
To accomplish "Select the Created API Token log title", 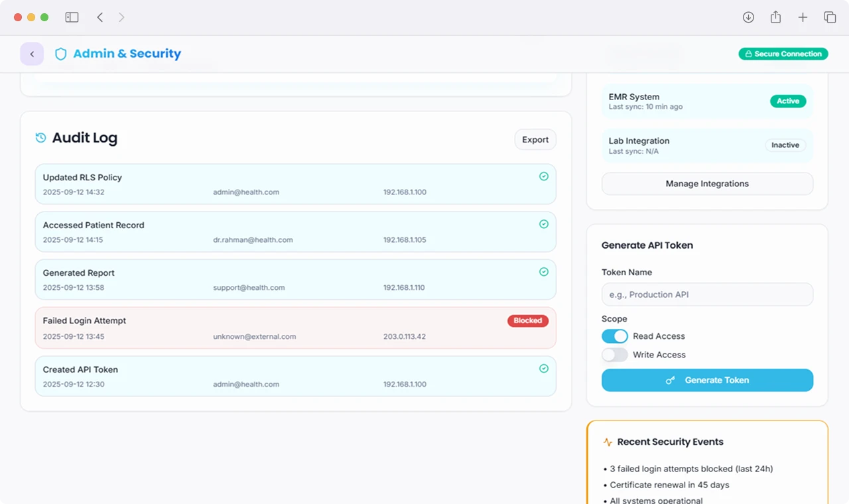I will click(80, 369).
